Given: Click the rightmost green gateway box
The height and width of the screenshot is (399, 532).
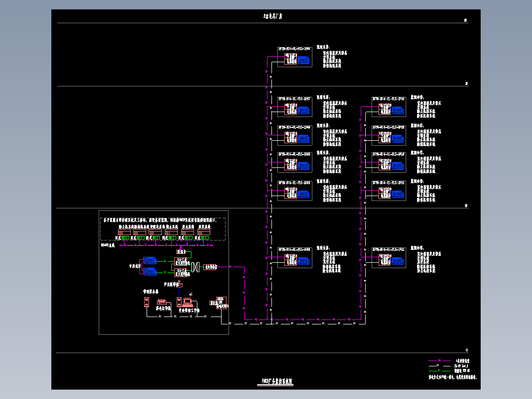Looking at the screenshot, I should coord(205,238).
